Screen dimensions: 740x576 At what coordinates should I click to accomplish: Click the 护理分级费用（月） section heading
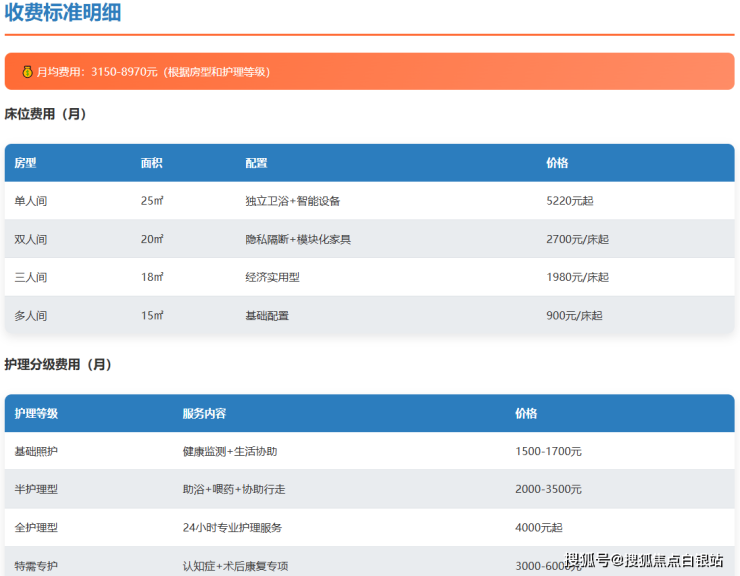pos(58,364)
